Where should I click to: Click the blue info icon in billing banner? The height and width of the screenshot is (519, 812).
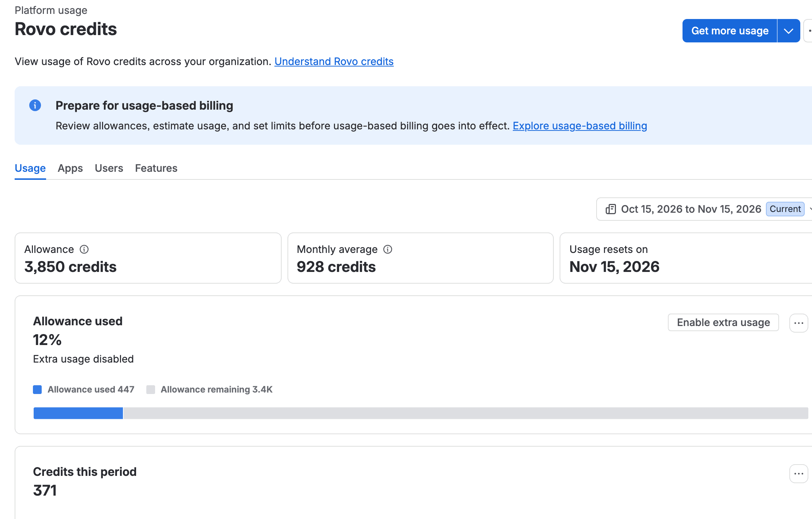(x=35, y=105)
